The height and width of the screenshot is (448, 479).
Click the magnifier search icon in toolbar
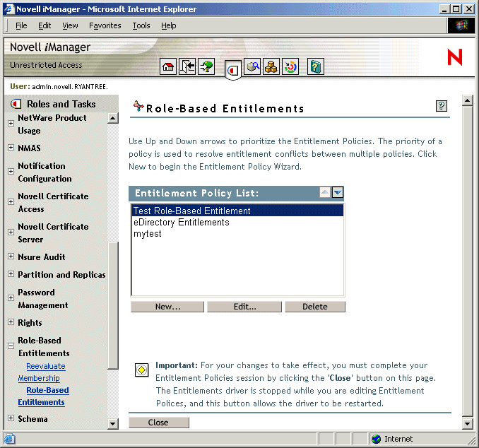point(252,66)
